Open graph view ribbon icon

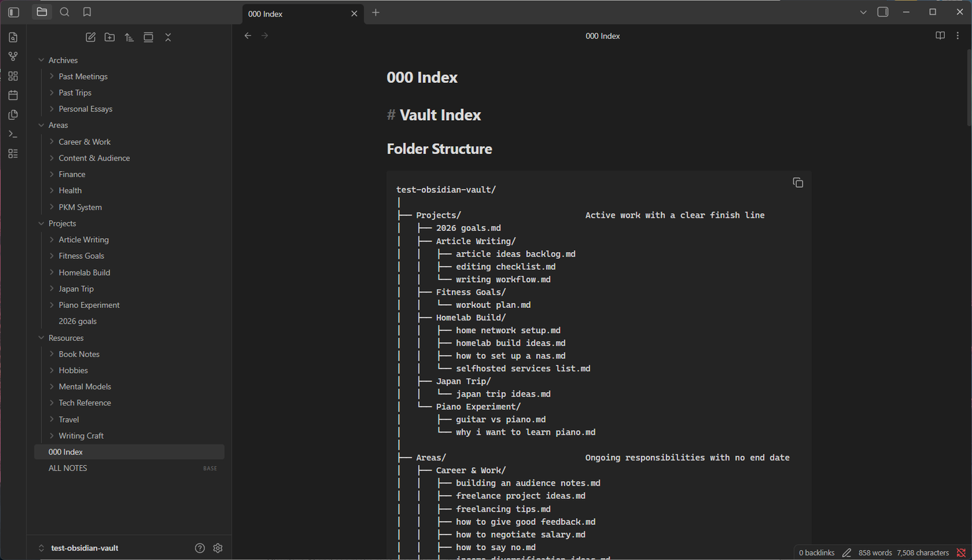(13, 57)
